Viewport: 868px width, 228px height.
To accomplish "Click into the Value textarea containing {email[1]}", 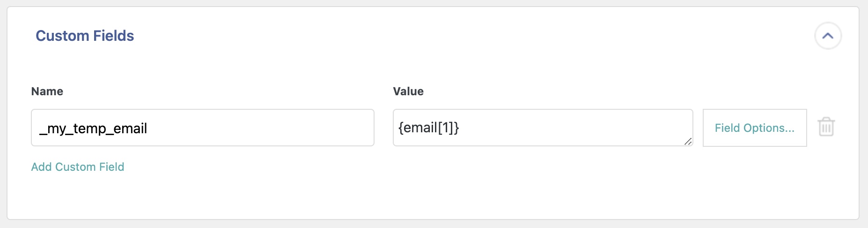I will click(x=542, y=128).
